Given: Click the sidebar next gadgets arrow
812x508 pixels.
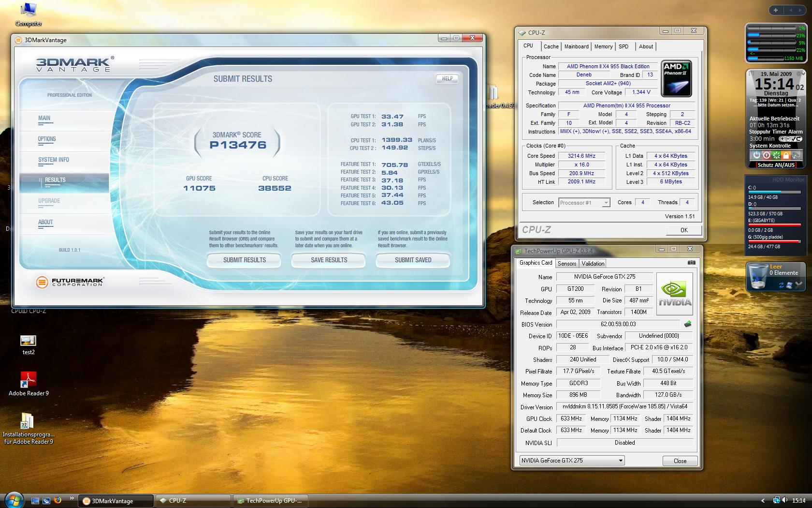Looking at the screenshot, I should (x=800, y=10).
